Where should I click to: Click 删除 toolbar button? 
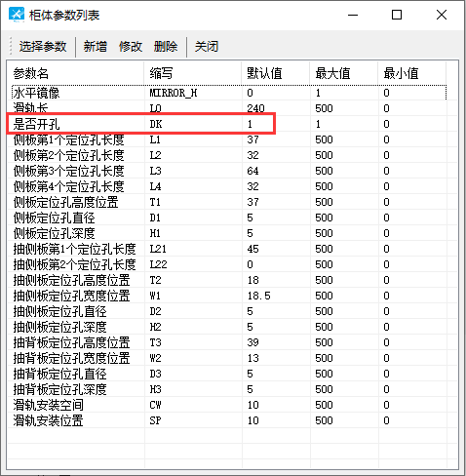(x=166, y=47)
